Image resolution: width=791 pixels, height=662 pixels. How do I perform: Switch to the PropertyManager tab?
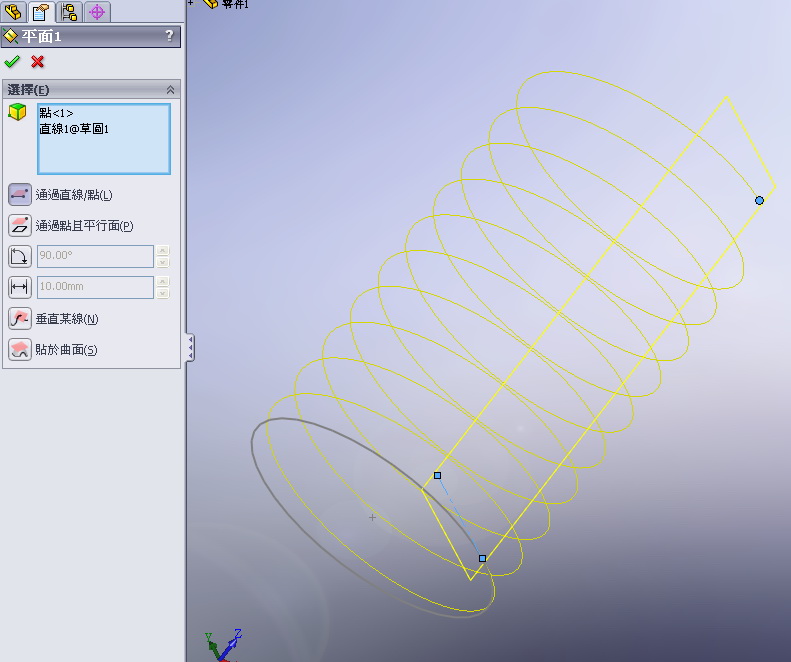pos(41,11)
